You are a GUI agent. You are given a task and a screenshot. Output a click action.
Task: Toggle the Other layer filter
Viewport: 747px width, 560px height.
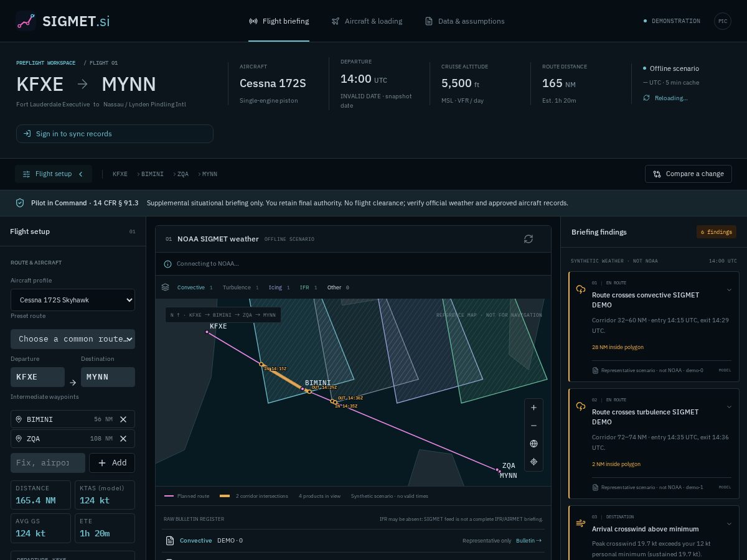coord(338,287)
